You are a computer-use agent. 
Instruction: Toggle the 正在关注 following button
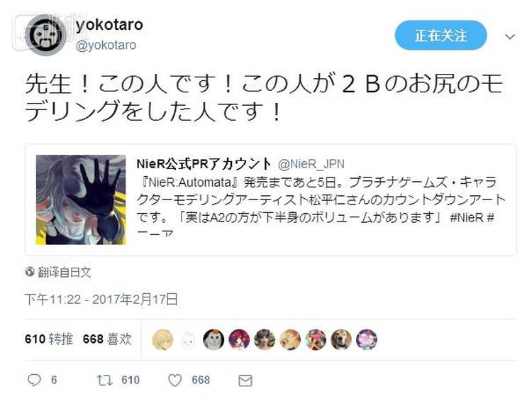point(440,36)
